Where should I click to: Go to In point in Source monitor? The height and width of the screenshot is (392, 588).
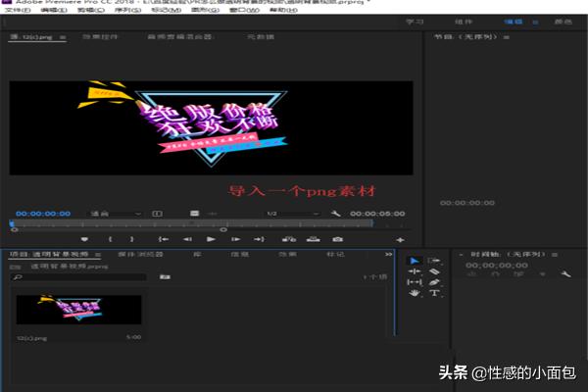tap(163, 239)
